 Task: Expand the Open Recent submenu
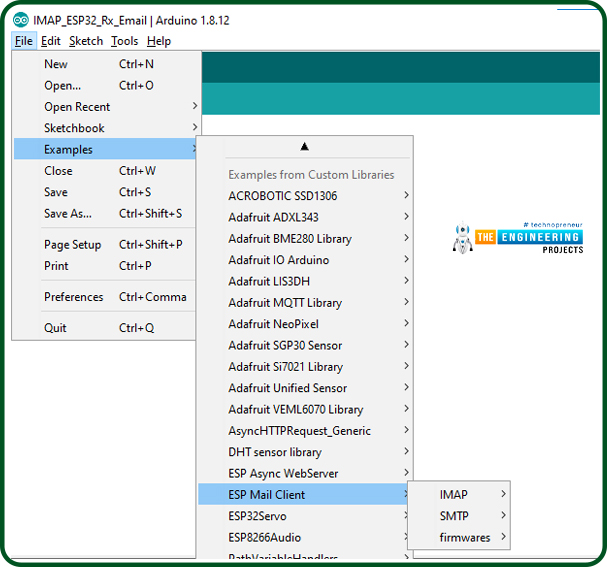coord(105,106)
